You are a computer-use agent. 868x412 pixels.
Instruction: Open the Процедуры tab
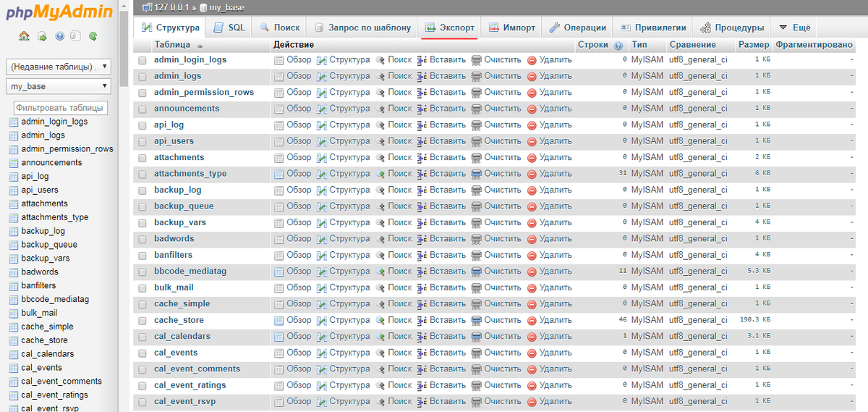(x=731, y=28)
